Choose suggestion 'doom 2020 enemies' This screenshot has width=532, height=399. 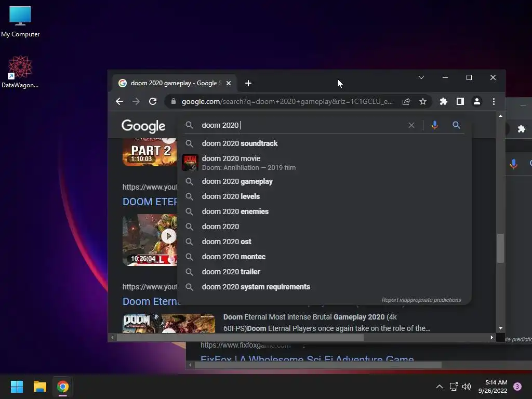click(x=324, y=211)
